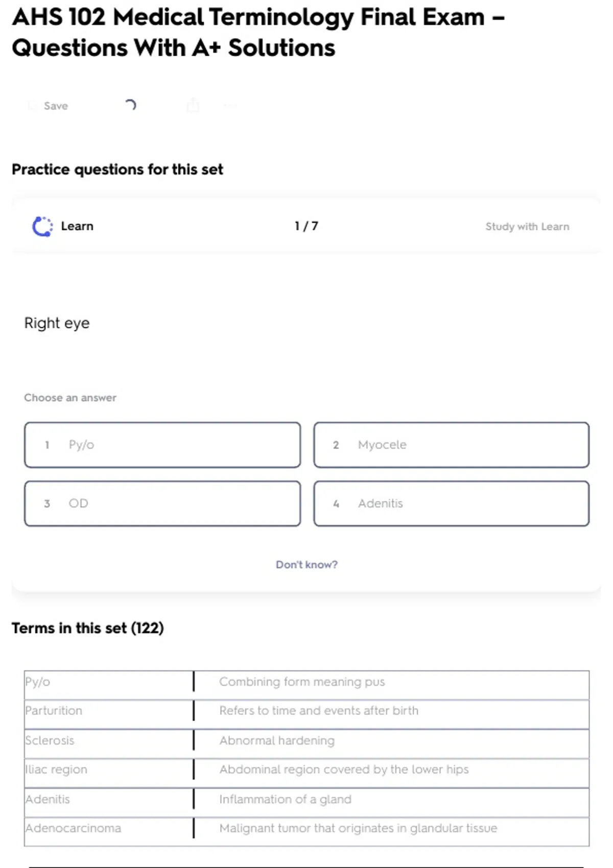Click the definition 'Combining form meaning pus'
Screen dimensions: 613x868
click(x=302, y=682)
